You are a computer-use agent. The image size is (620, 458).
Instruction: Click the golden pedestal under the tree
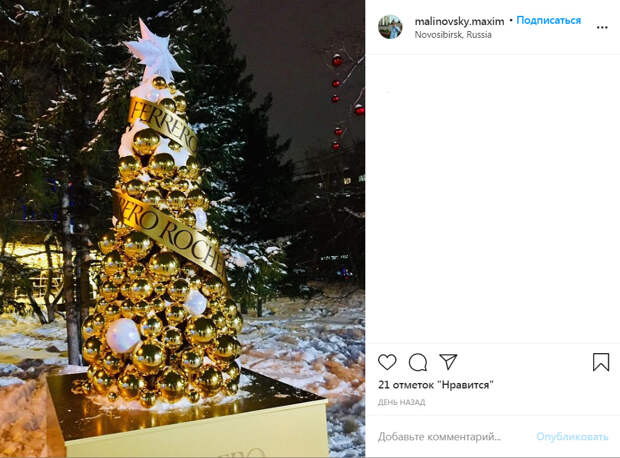[x=186, y=415]
